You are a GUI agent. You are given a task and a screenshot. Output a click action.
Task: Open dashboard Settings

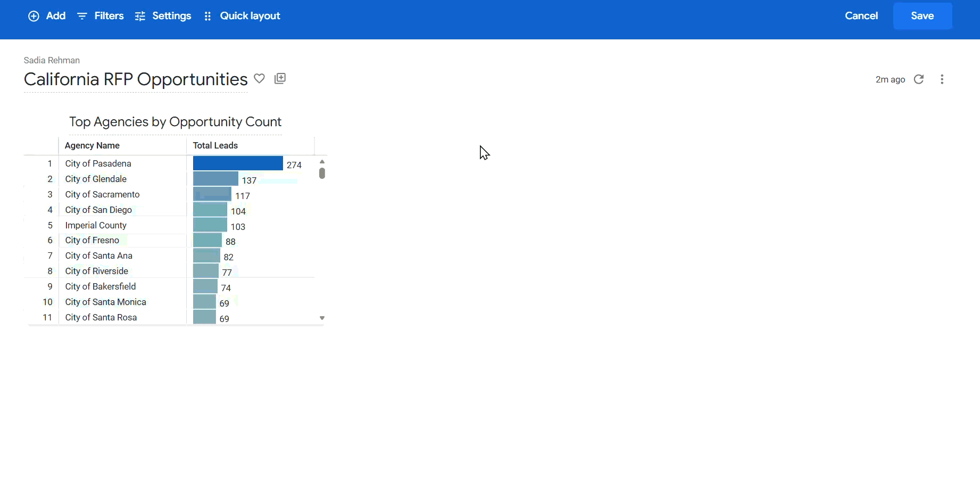click(163, 16)
